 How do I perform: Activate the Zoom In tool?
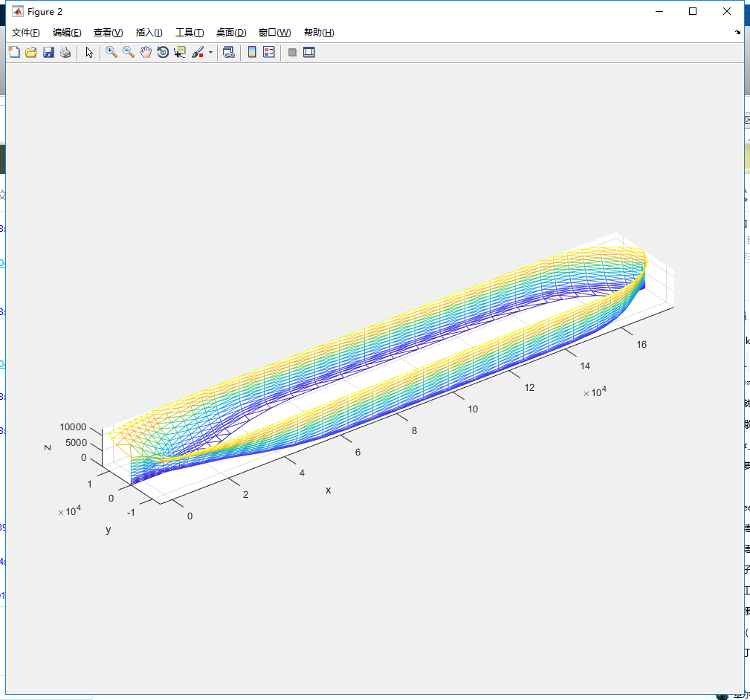[x=111, y=52]
